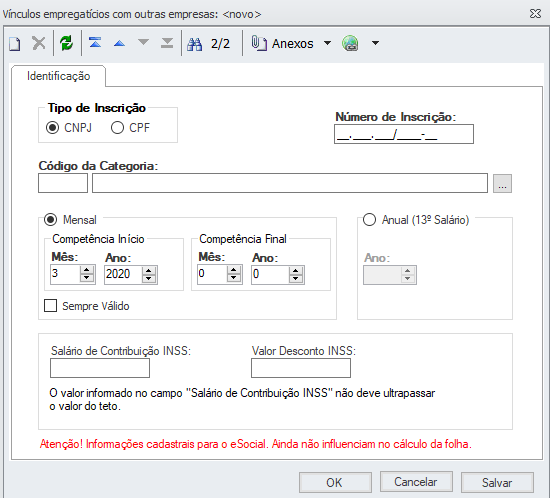Click the Salvar button

coord(497,483)
